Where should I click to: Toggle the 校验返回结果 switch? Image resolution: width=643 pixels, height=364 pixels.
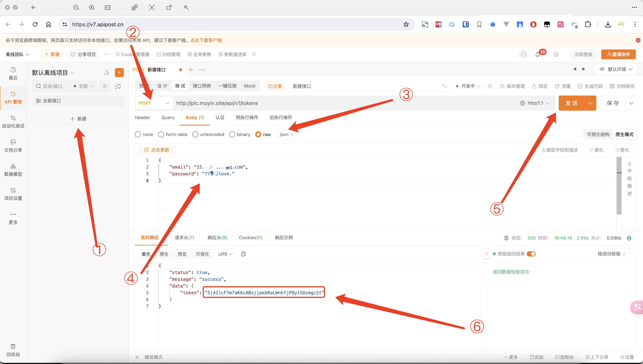[531, 254]
